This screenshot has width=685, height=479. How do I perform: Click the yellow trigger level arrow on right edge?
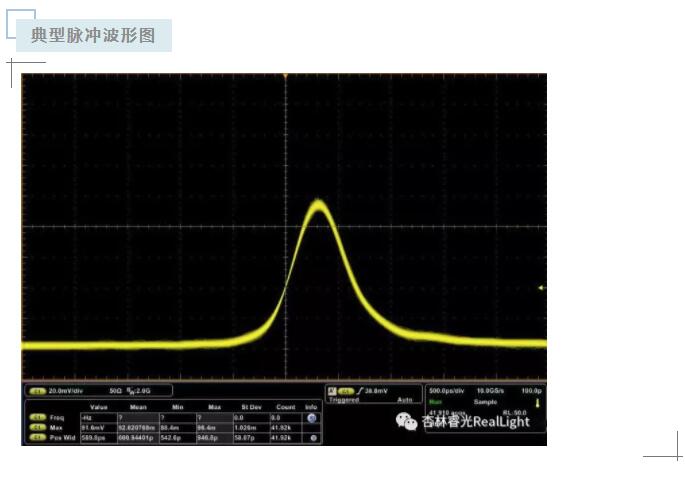click(x=541, y=288)
